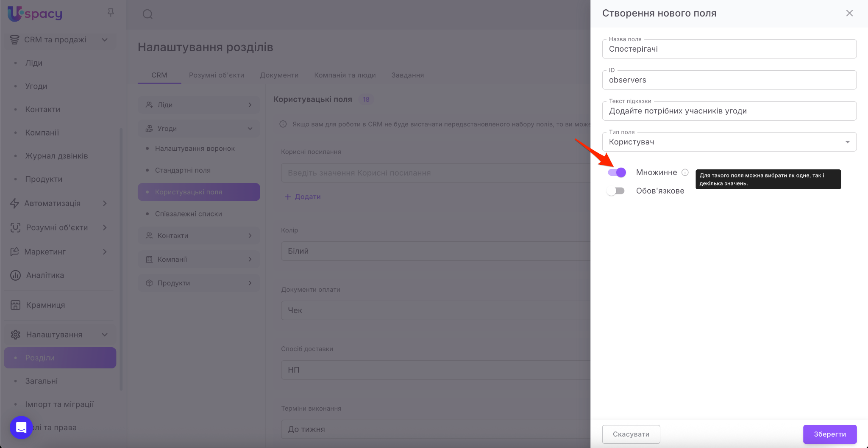Close the Створення нового поля panel
Image resolution: width=868 pixels, height=448 pixels.
pos(849,13)
